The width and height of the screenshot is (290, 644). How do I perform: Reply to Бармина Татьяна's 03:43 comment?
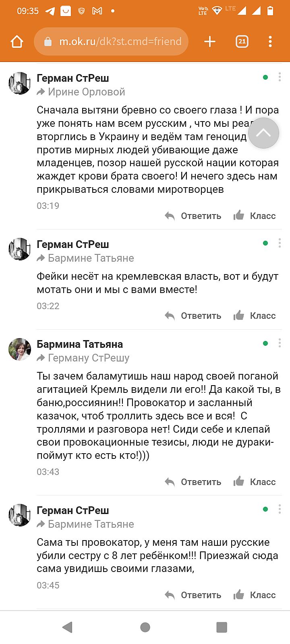coord(193,482)
